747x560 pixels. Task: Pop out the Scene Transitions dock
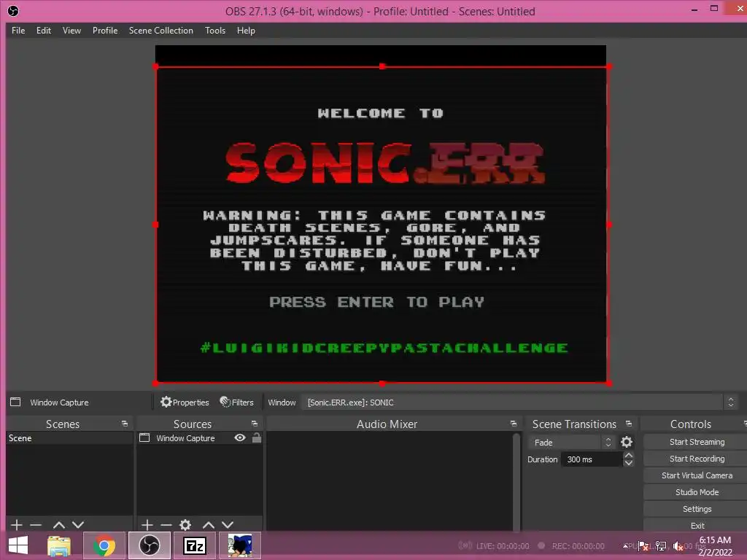[629, 424]
